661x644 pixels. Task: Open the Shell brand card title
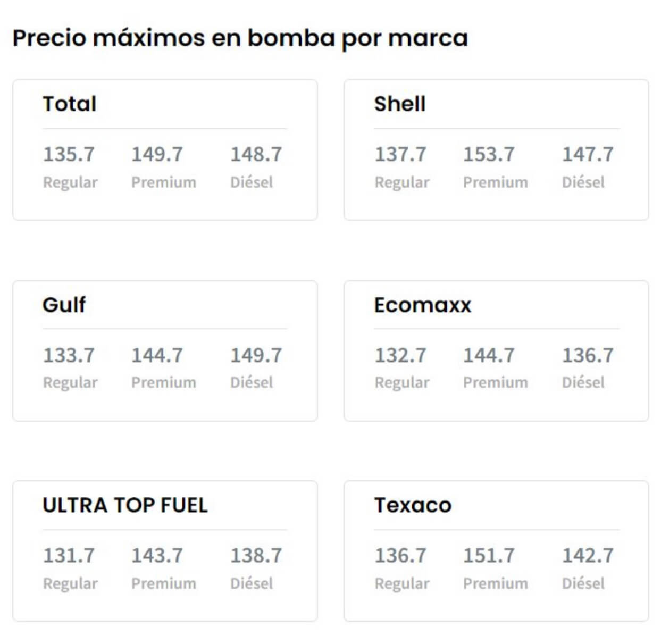(x=400, y=104)
